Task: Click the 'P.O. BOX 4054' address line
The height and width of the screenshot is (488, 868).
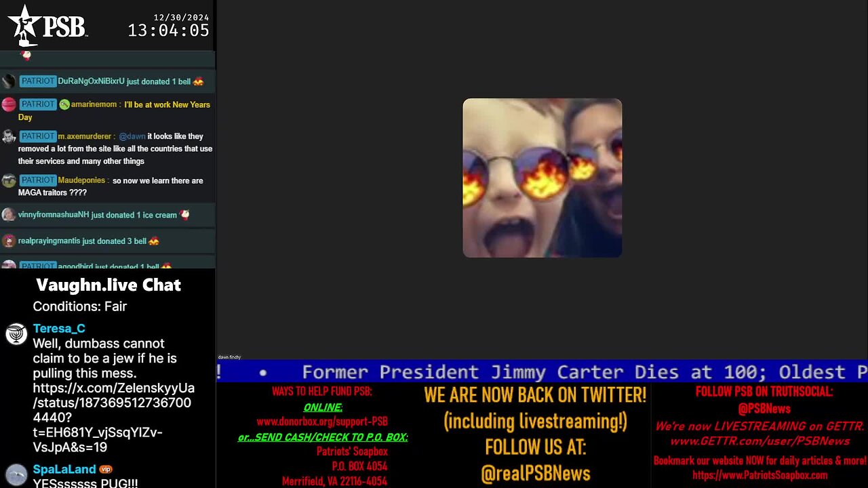Action: pos(359,466)
